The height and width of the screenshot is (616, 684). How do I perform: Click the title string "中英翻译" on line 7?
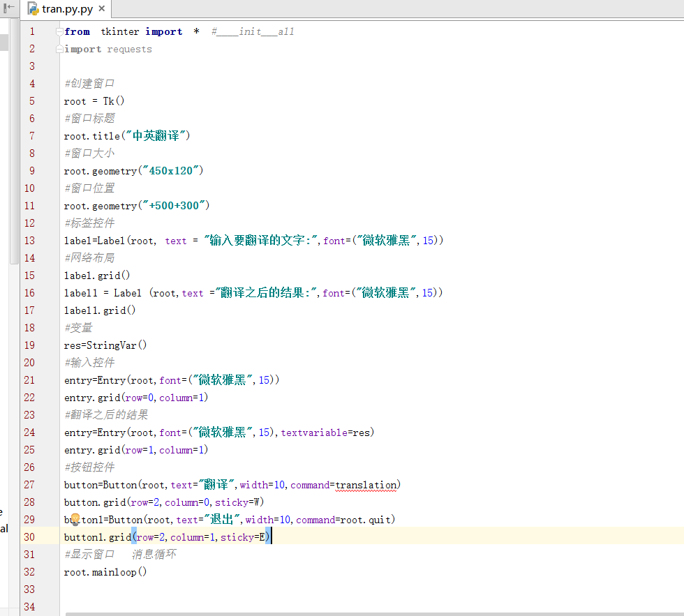[x=156, y=135]
